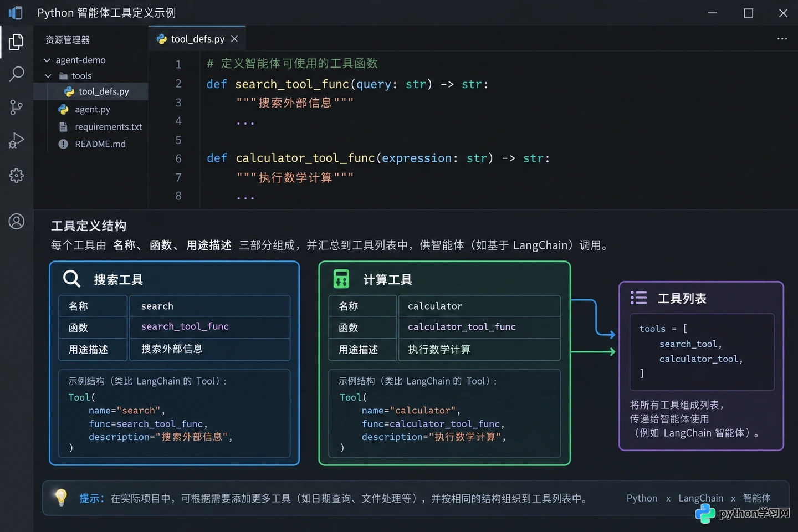
Task: Click the 提示 label in the tip bar
Action: (x=91, y=498)
